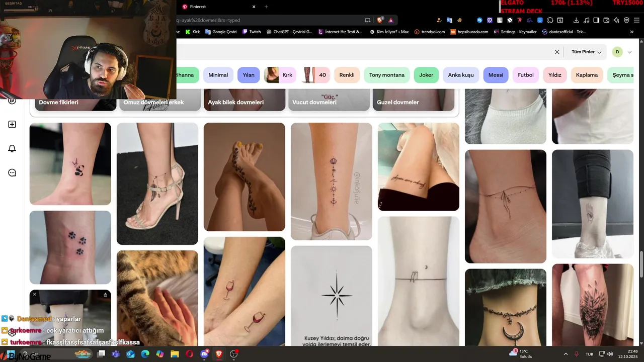Toggle the browser sidebar panel icon

point(596,20)
